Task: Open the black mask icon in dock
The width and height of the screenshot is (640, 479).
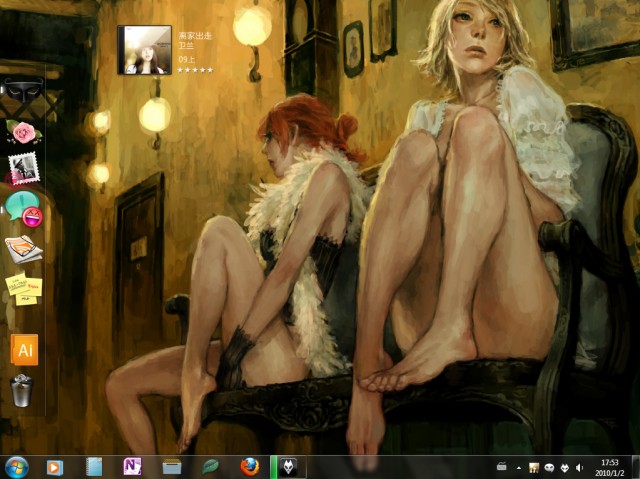Action: 23,91
